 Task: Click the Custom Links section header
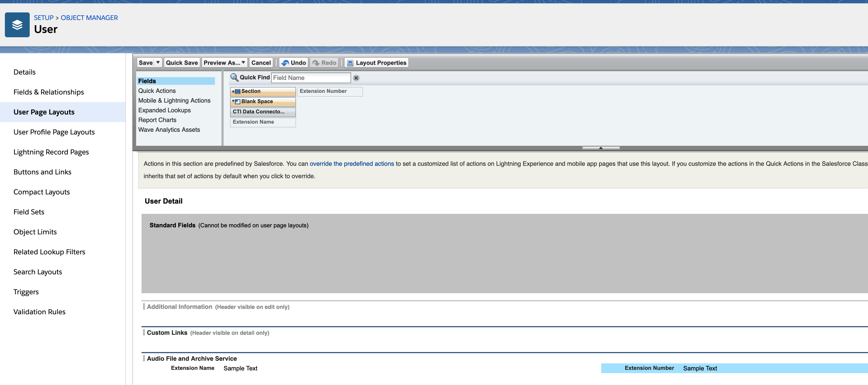(x=167, y=333)
